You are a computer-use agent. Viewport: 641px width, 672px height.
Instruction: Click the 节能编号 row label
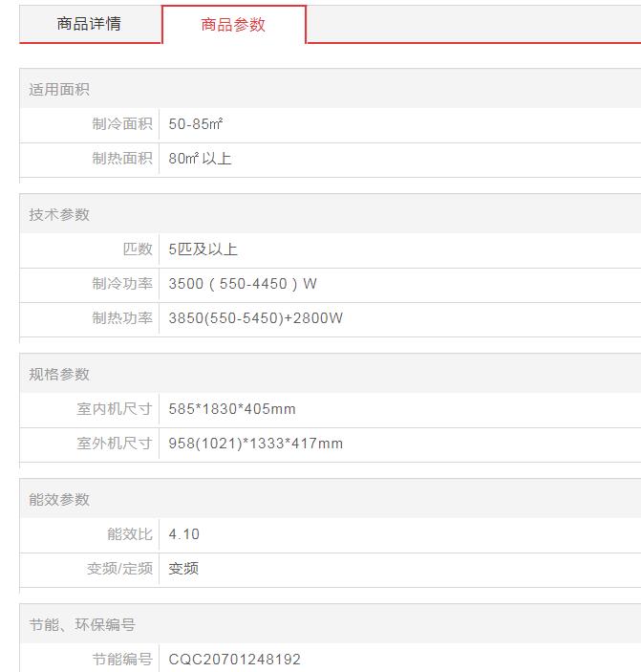[121, 660]
